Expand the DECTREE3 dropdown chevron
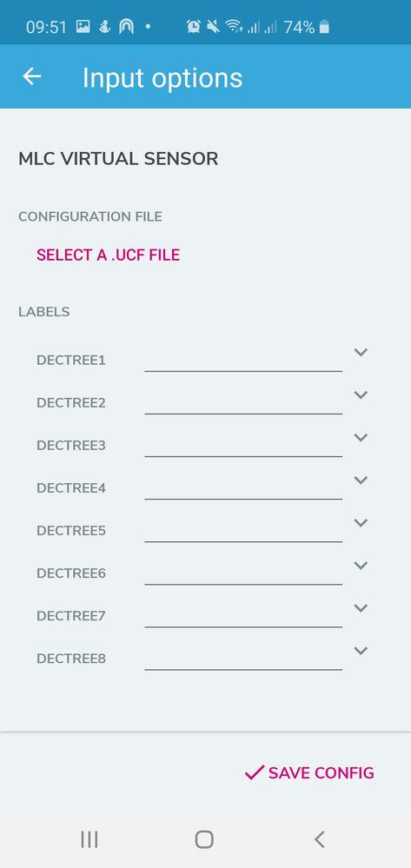The image size is (411, 868). pos(361,437)
